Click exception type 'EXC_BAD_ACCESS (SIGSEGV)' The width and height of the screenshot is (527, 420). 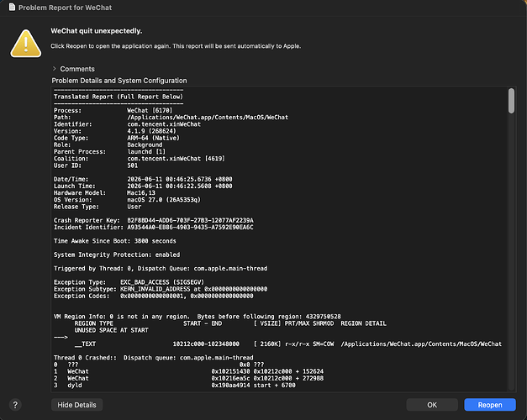162,282
